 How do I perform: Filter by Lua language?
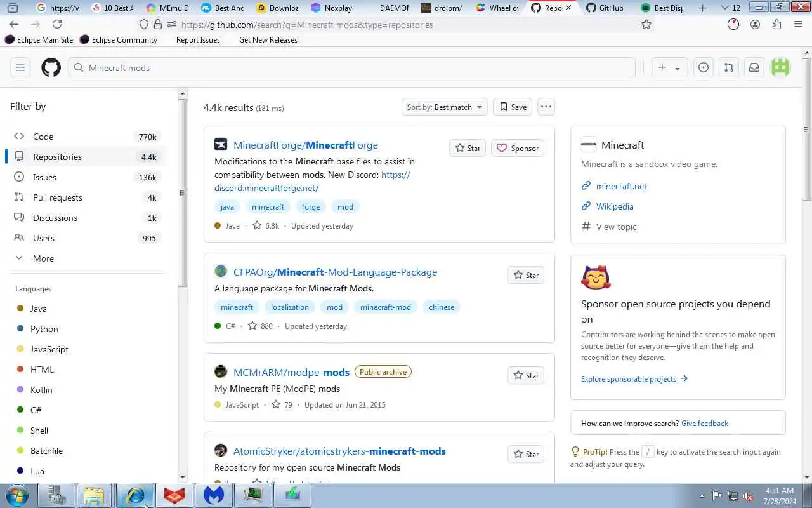click(x=37, y=471)
